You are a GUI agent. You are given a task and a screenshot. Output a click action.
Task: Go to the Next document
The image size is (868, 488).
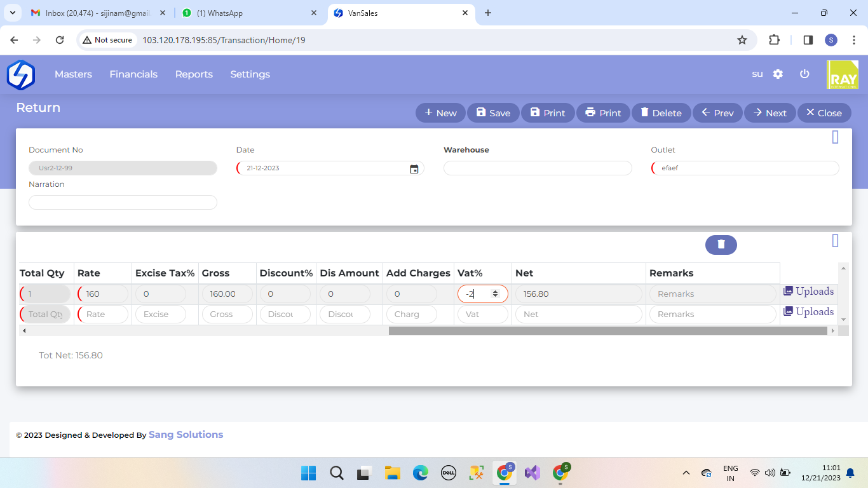pos(770,112)
